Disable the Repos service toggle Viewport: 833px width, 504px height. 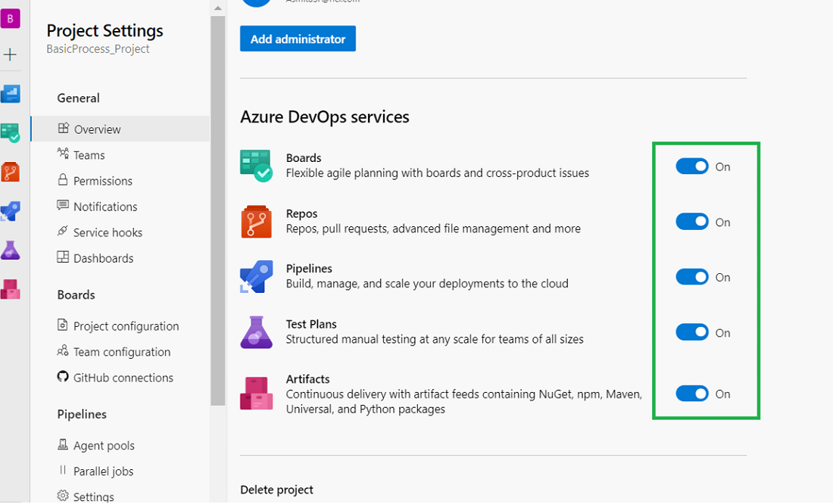coord(691,222)
